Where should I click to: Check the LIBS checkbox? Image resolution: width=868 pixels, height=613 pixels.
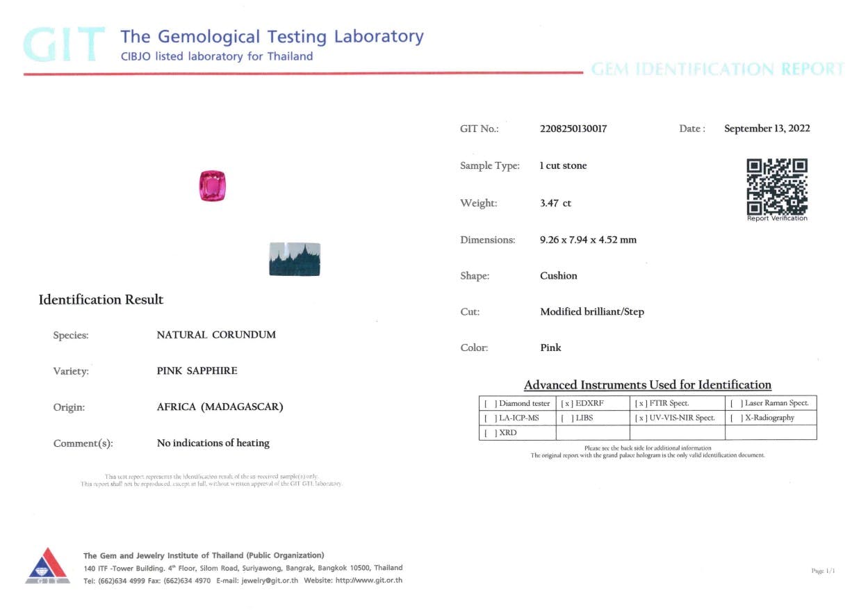tap(567, 418)
